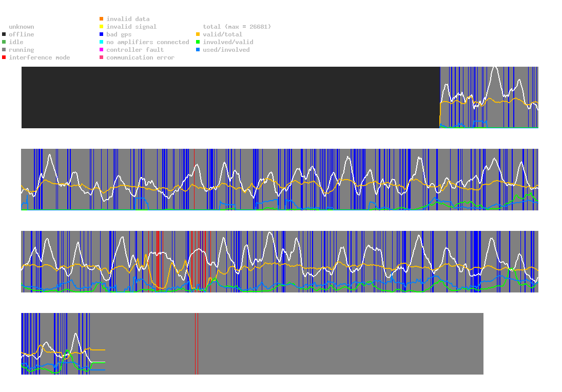Click the yellow invalid signal swatch
The height and width of the screenshot is (392, 562).
102,27
